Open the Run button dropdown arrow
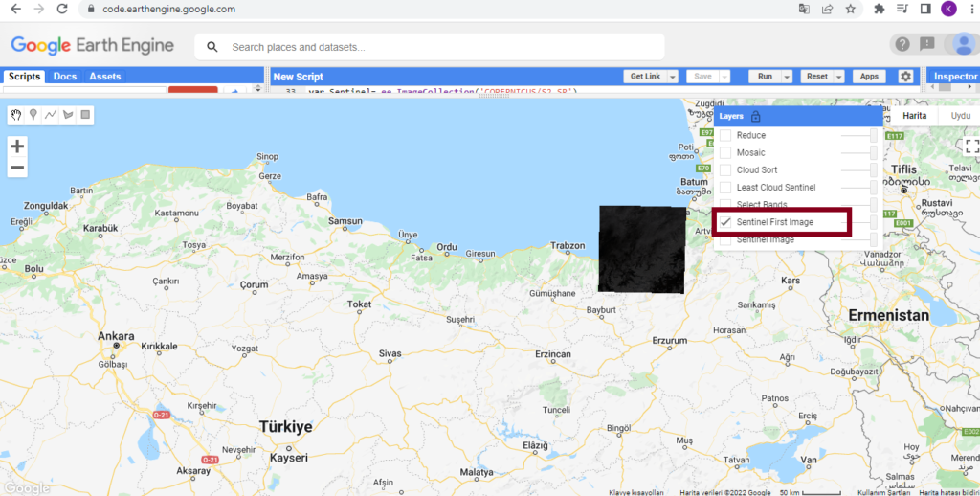This screenshot has width=980, height=496. 787,77
